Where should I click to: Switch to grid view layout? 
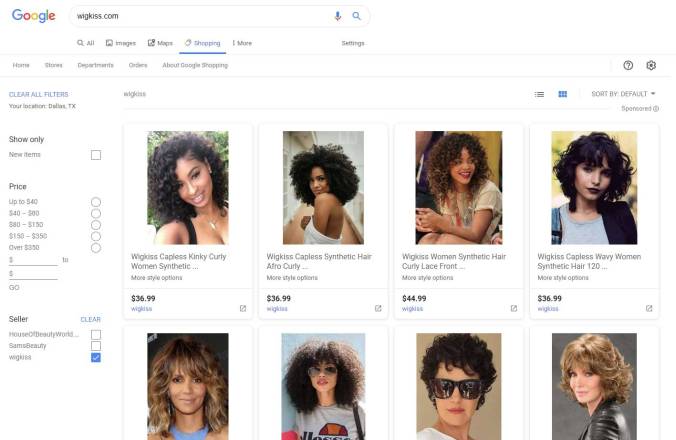[x=563, y=94]
